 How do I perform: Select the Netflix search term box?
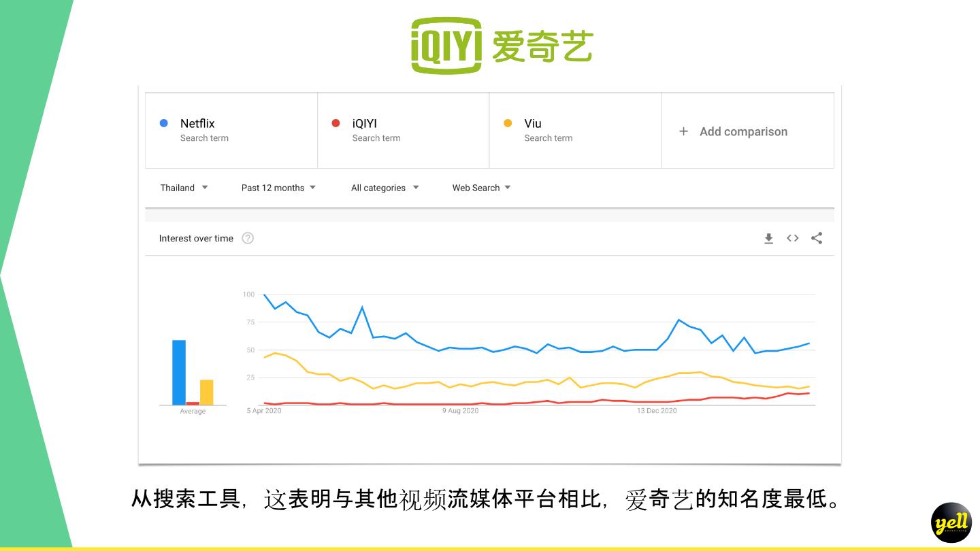coord(231,130)
